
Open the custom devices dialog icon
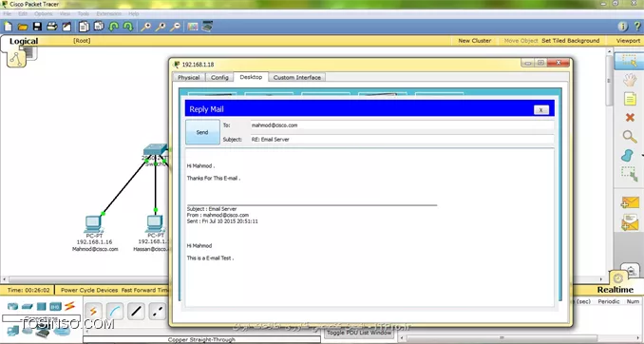207,27
